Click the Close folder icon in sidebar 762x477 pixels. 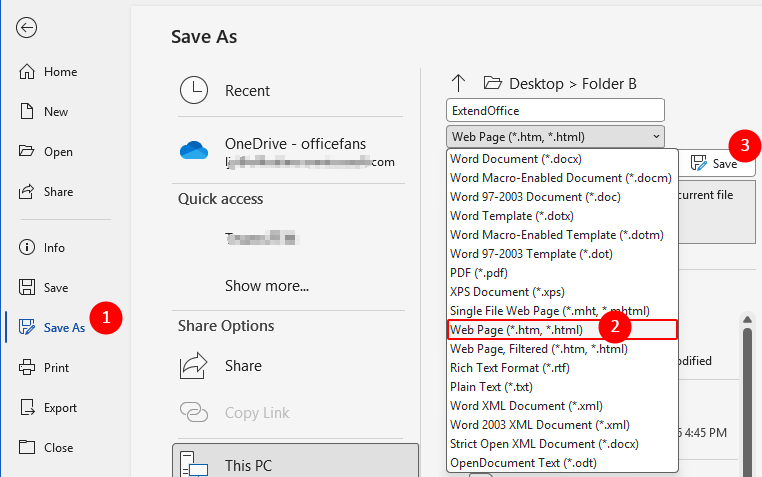click(x=27, y=447)
